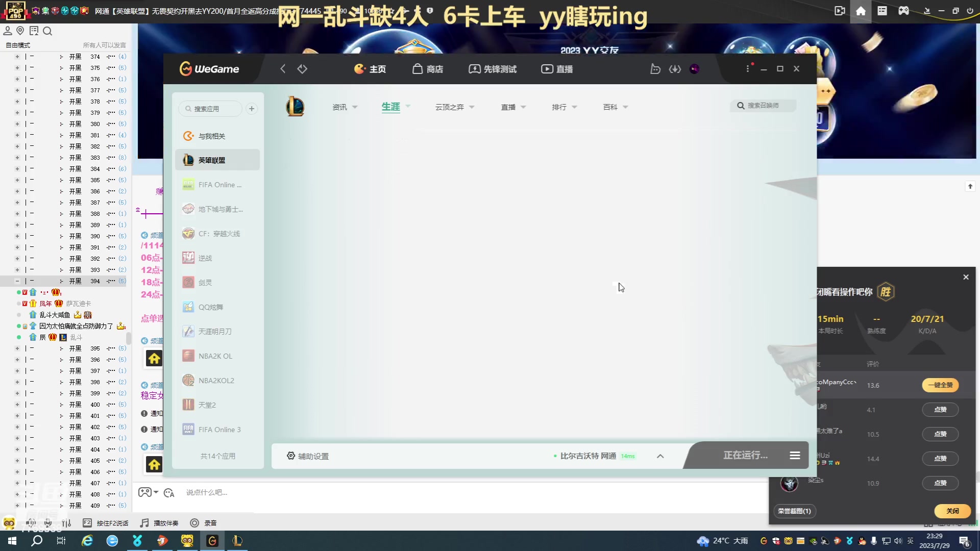This screenshot has width=980, height=551.
Task: Open the YY game controller icon in chat bar
Action: (145, 492)
